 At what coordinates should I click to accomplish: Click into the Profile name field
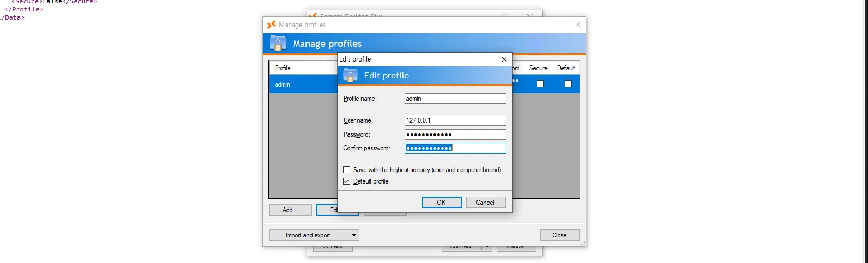(x=455, y=99)
